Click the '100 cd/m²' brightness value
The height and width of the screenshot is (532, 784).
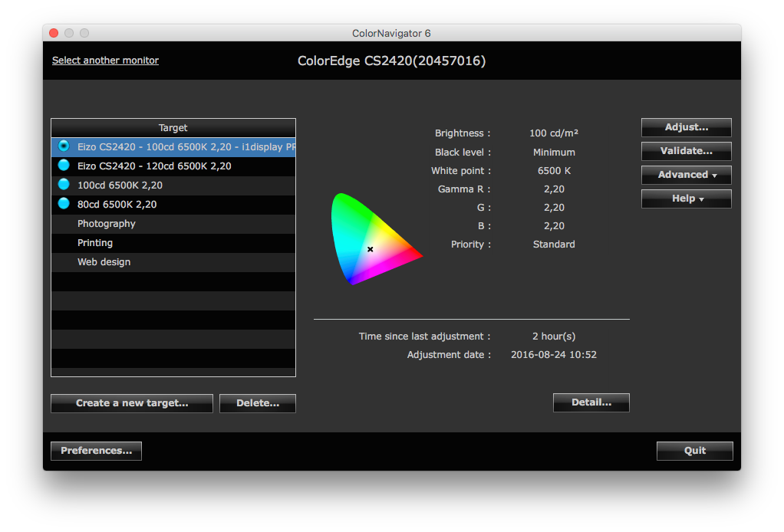pos(554,133)
